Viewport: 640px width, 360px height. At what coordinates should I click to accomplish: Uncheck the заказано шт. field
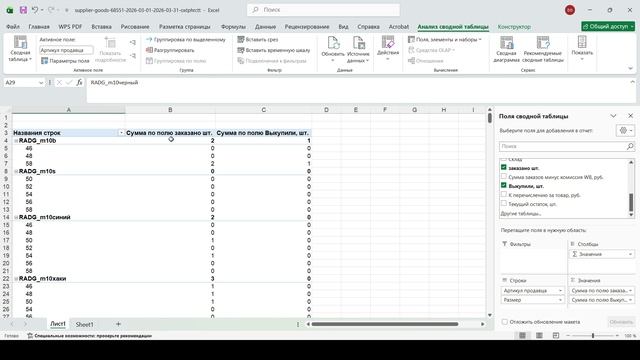(x=504, y=167)
